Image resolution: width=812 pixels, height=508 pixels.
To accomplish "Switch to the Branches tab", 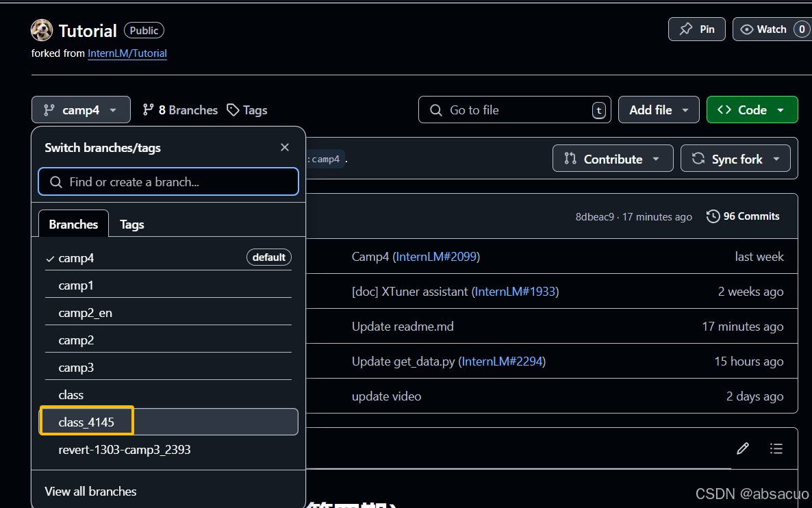I will pyautogui.click(x=73, y=225).
